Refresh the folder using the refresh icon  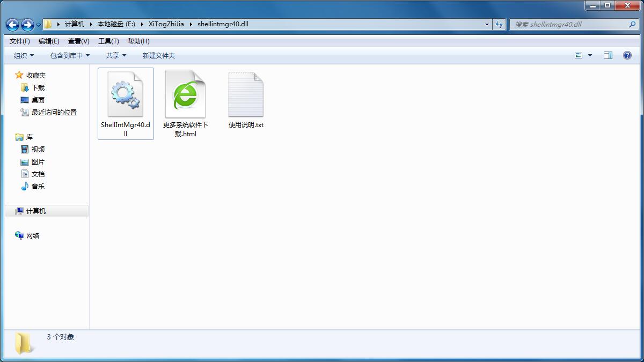click(x=500, y=24)
